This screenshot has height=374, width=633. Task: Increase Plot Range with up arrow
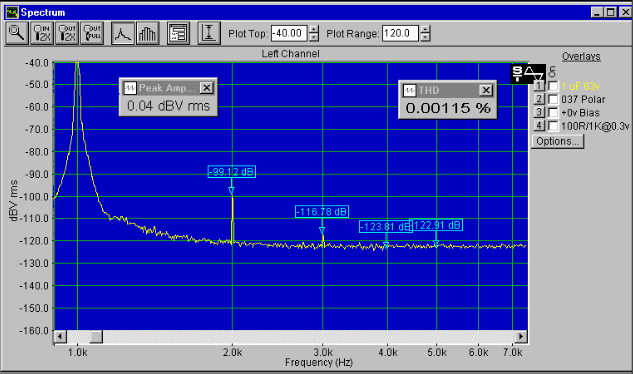pyautogui.click(x=425, y=29)
